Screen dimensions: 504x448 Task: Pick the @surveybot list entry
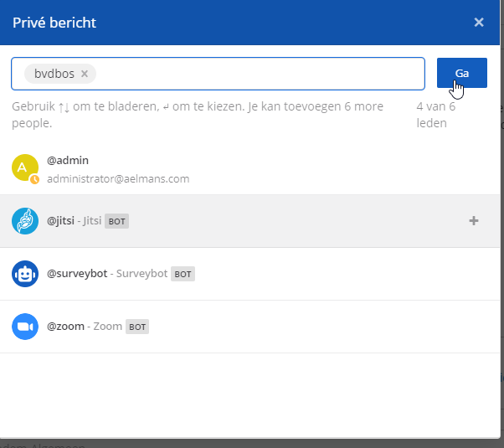[x=250, y=274]
